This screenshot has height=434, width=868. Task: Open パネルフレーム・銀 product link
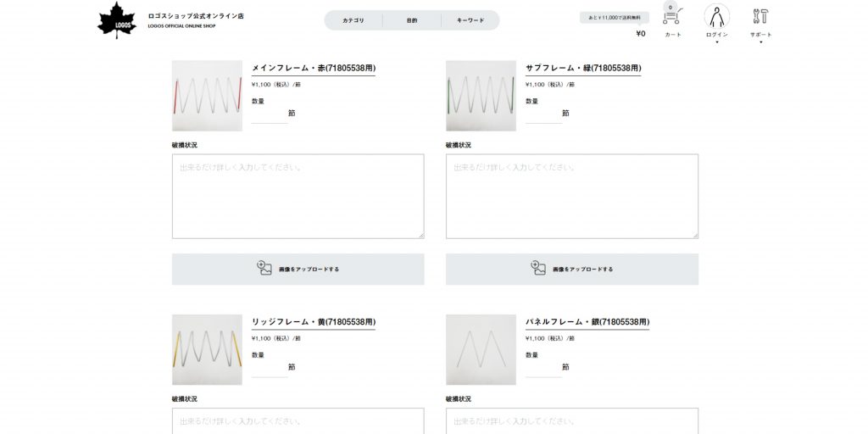click(x=587, y=321)
